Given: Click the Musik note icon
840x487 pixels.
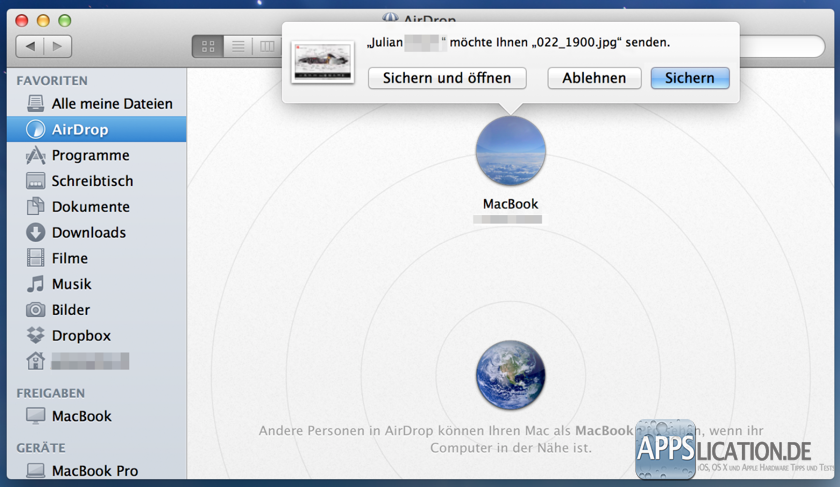Looking at the screenshot, I should click(x=35, y=283).
